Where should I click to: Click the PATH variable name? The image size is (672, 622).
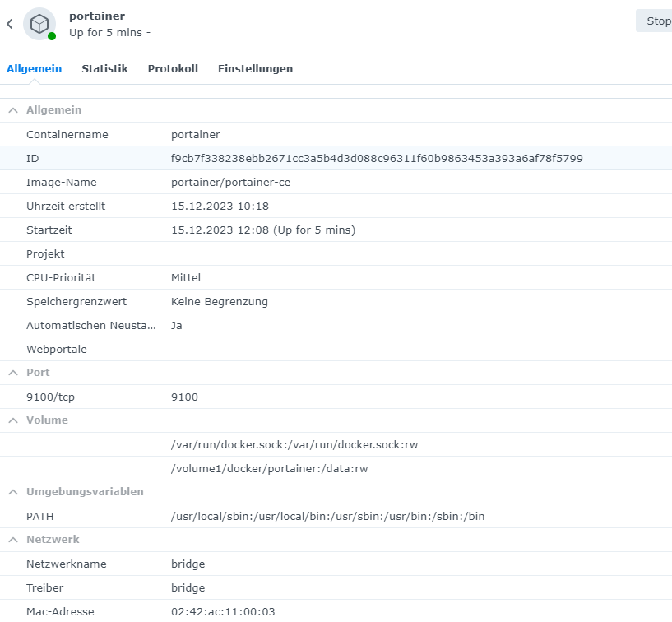(x=39, y=517)
